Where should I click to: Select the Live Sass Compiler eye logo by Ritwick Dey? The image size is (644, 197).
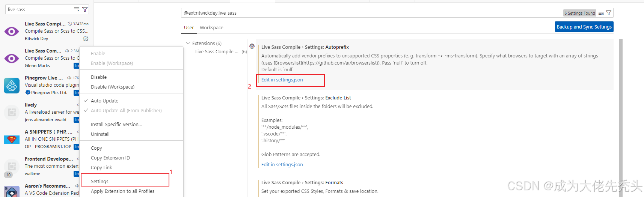(12, 32)
